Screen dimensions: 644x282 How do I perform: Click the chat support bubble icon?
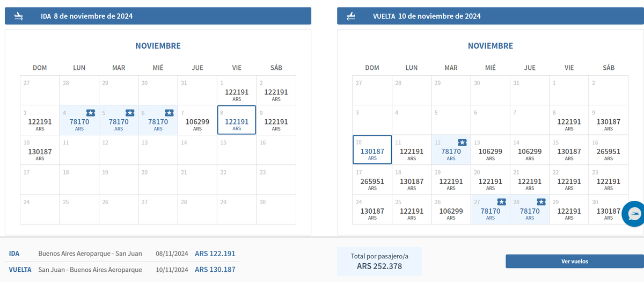(x=634, y=215)
